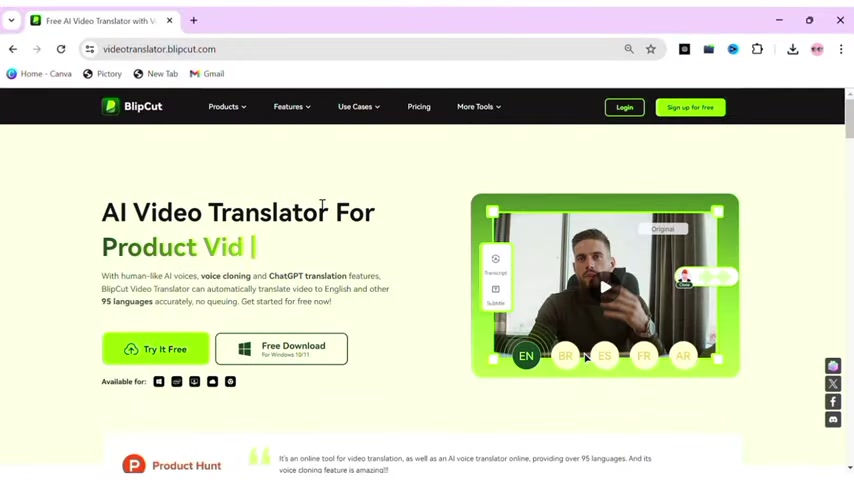Image resolution: width=854 pixels, height=480 pixels.
Task: Select the FR language bubble
Action: [x=644, y=356]
